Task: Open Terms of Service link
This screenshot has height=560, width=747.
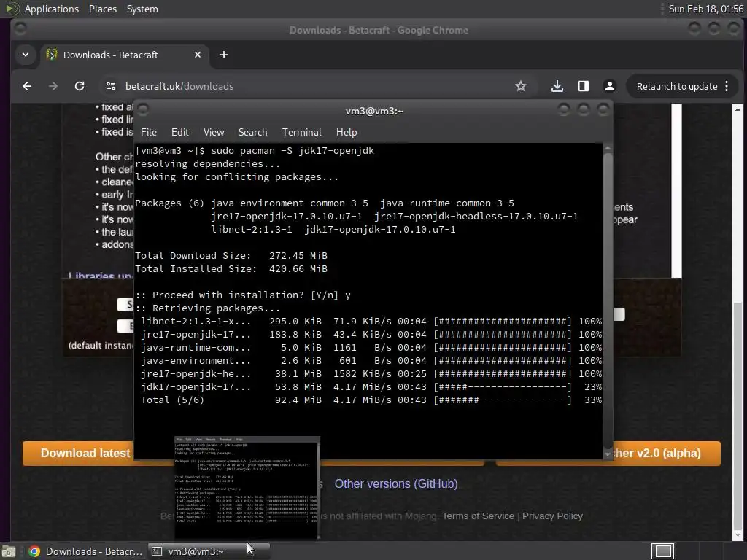Action: pyautogui.click(x=478, y=516)
